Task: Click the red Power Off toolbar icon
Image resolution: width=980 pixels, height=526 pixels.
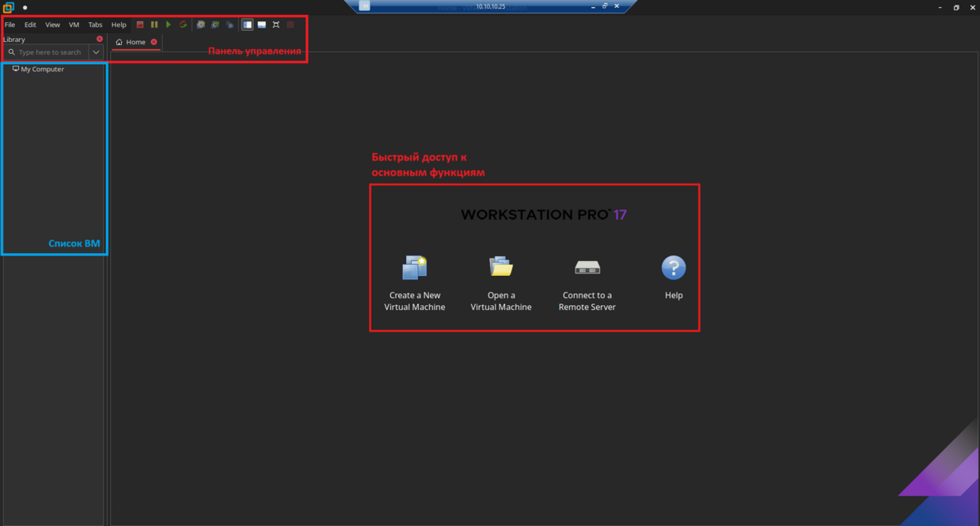Action: [x=140, y=25]
